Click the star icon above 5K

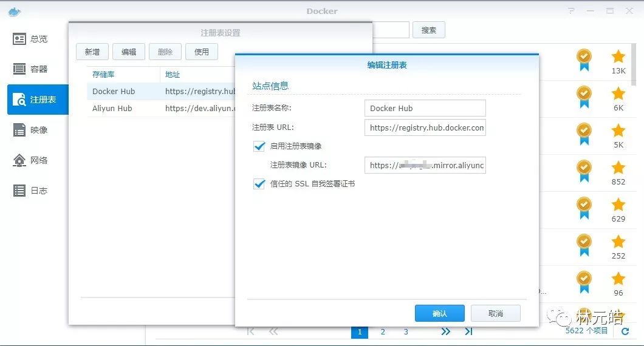click(618, 131)
